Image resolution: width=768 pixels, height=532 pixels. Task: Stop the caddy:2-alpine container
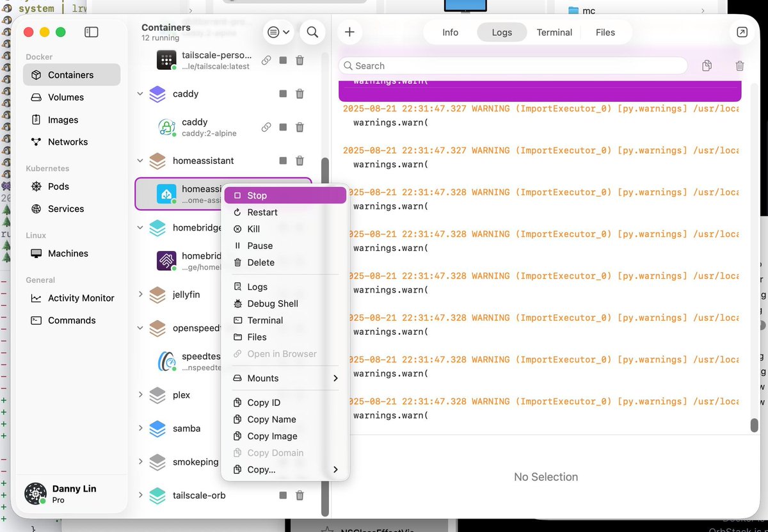point(283,127)
